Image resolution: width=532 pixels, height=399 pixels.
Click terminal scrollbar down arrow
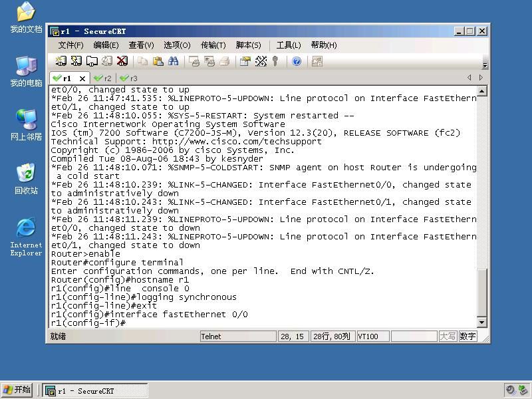482,322
